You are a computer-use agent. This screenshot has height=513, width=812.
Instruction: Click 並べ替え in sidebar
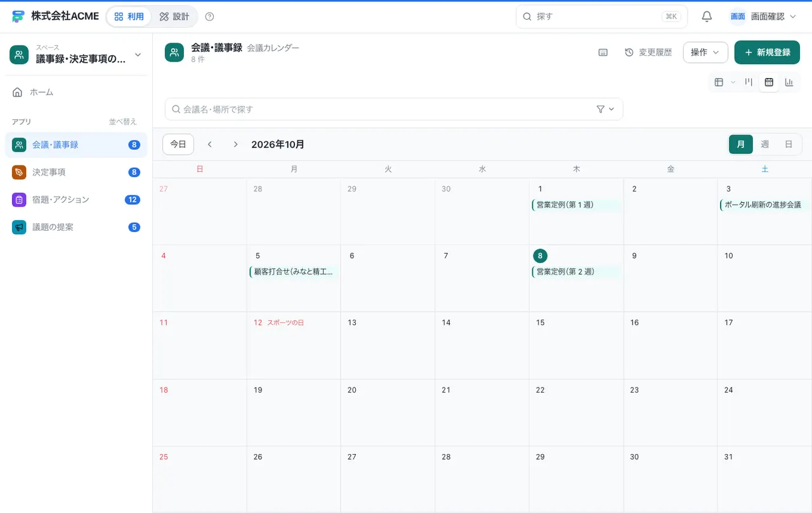pos(122,122)
